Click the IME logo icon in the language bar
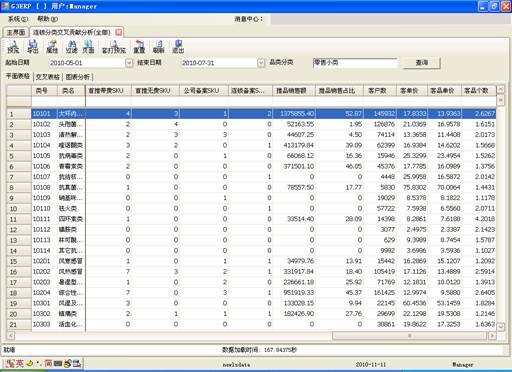 [x=9, y=363]
